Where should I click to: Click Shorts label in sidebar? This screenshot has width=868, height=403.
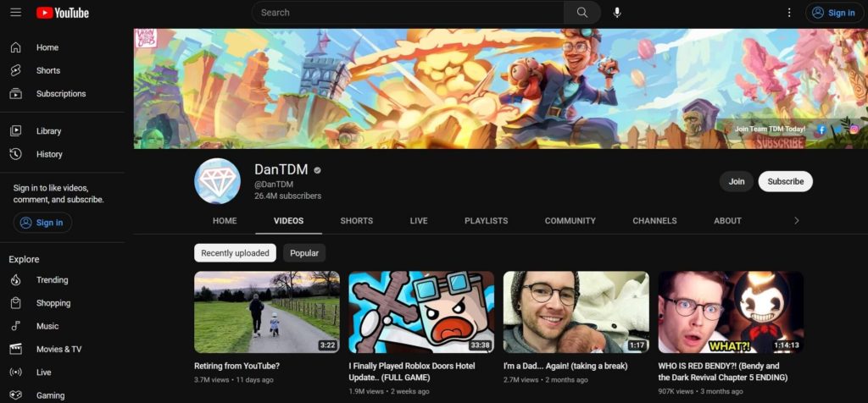pos(48,71)
